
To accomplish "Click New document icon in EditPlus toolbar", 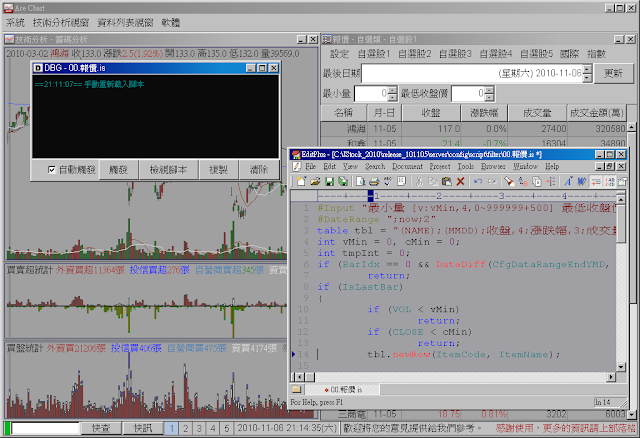I will coord(301,181).
